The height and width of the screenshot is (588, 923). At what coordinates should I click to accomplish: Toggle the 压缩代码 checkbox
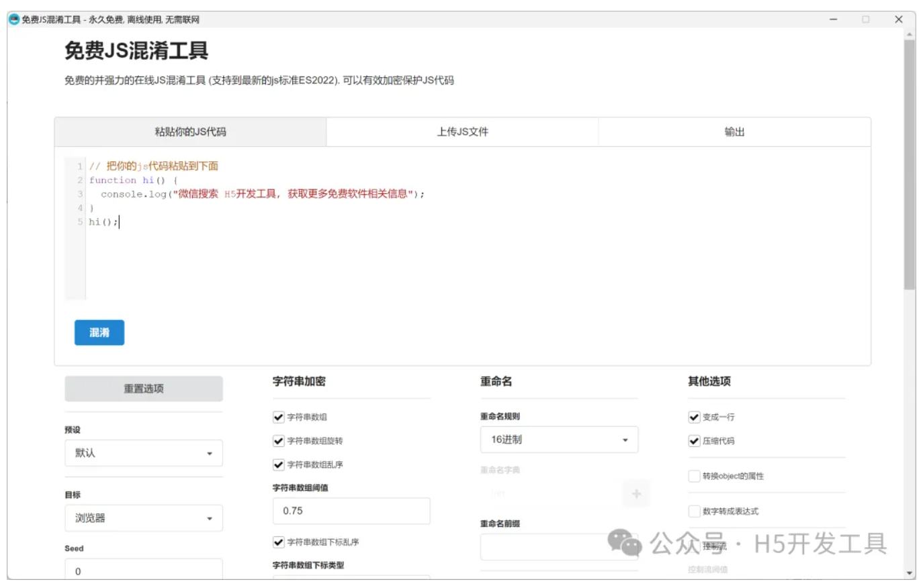[x=694, y=441]
